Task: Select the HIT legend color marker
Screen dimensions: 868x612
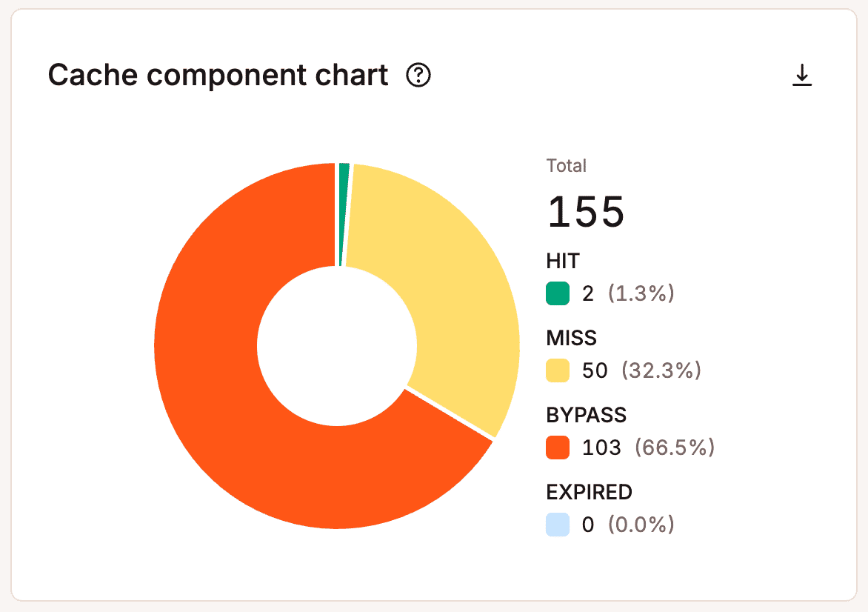Action: point(557,293)
